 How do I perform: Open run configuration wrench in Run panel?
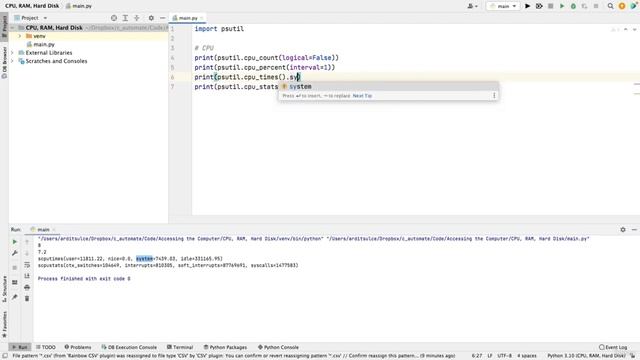tap(15, 253)
